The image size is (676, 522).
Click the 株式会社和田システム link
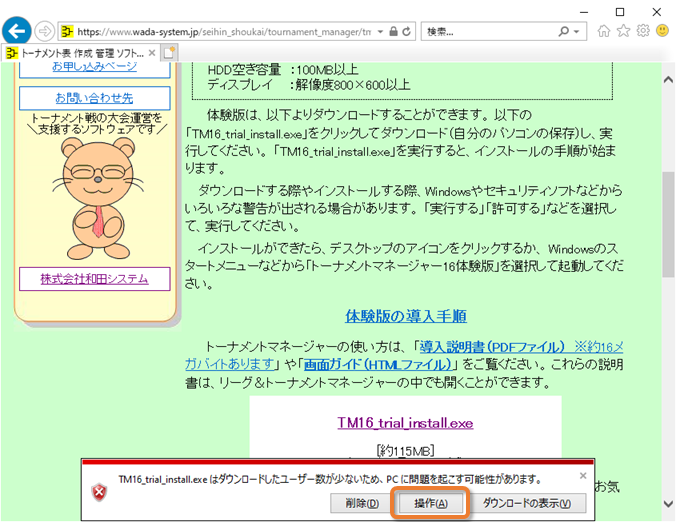94,279
